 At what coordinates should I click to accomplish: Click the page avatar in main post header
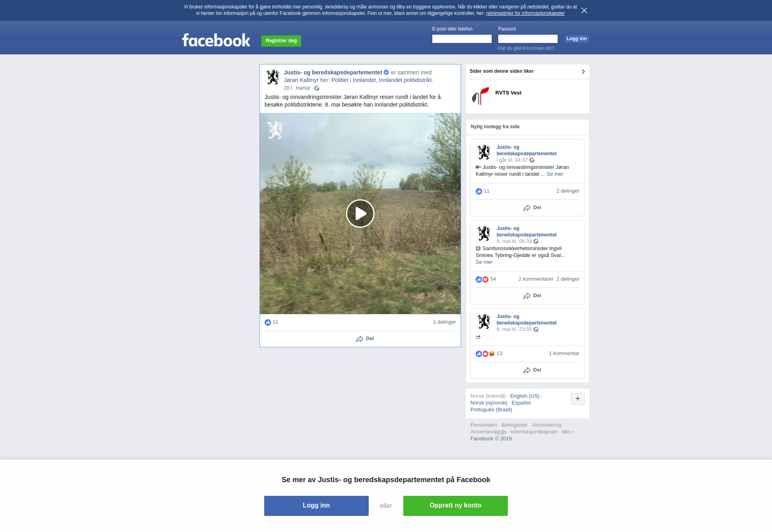coord(273,77)
